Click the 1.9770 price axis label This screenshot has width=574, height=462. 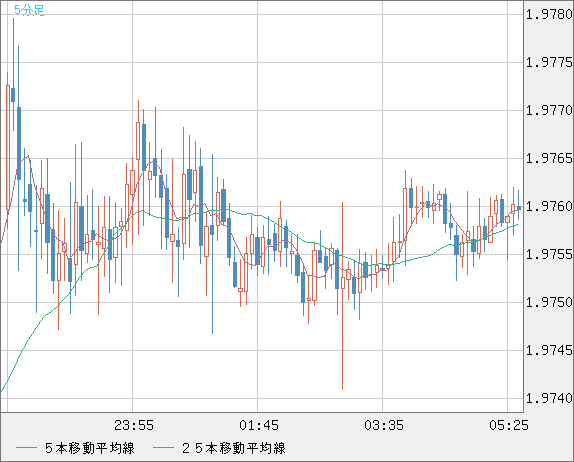click(549, 111)
